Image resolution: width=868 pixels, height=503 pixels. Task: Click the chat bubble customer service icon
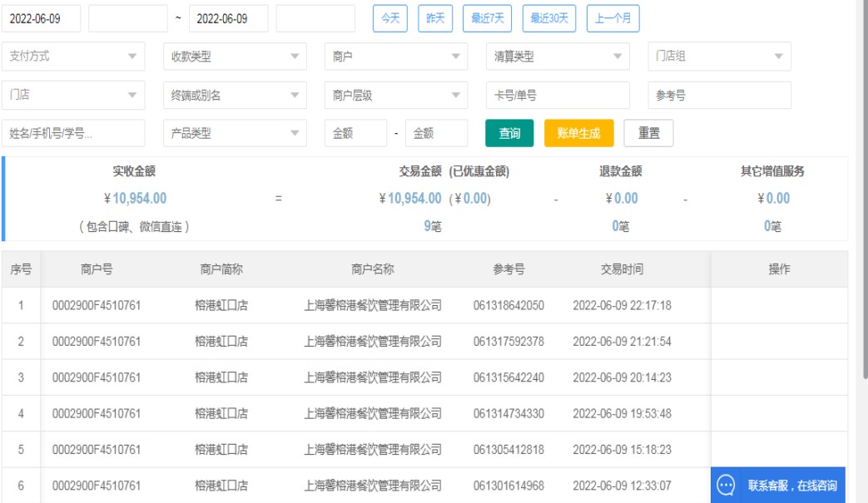click(x=726, y=486)
